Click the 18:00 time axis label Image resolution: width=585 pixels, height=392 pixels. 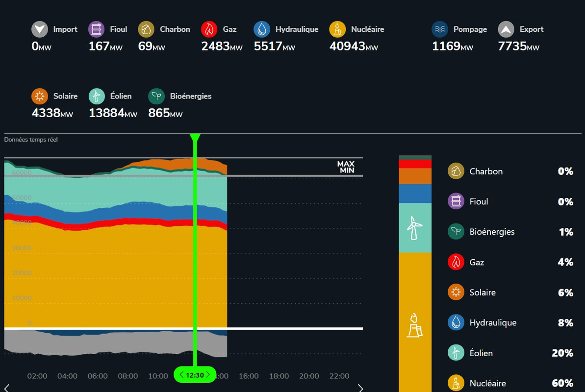point(279,376)
